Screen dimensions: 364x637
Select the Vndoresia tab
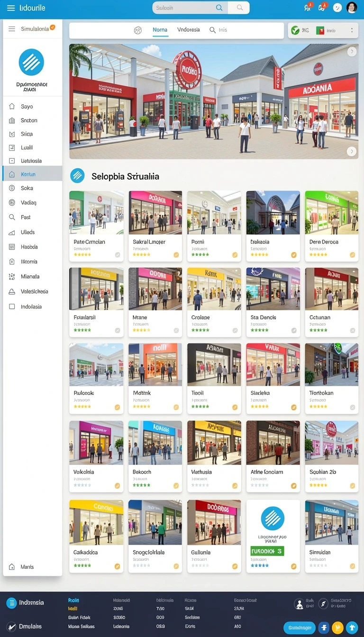click(188, 30)
